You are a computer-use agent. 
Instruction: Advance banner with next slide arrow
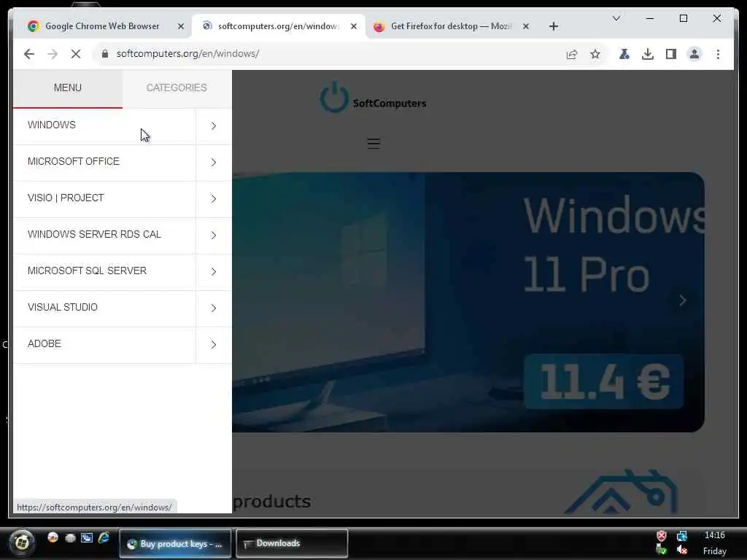click(683, 300)
